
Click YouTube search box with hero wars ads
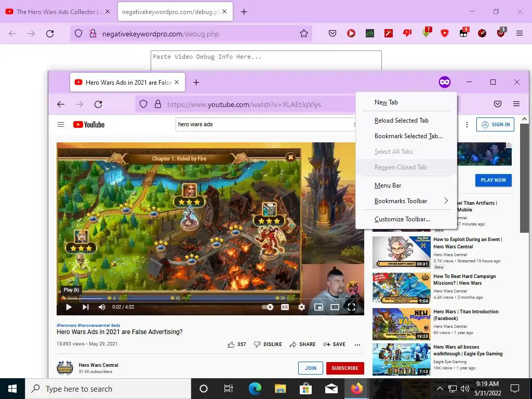point(264,125)
